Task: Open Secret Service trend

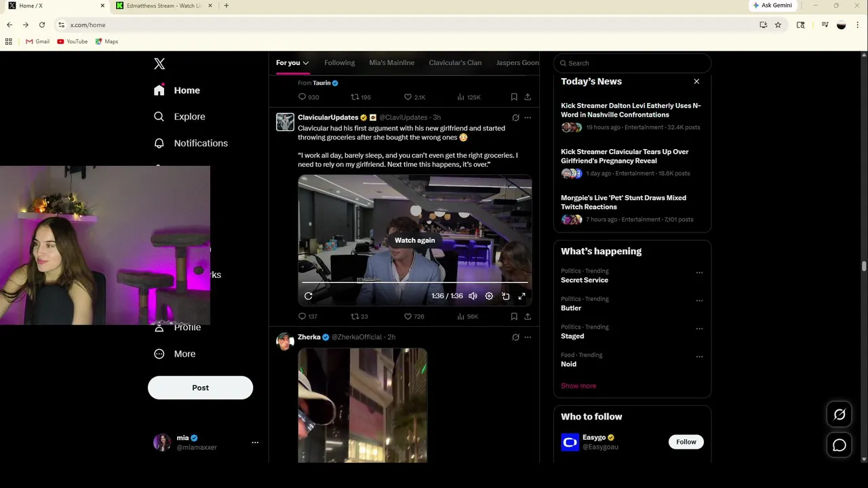Action: point(585,280)
